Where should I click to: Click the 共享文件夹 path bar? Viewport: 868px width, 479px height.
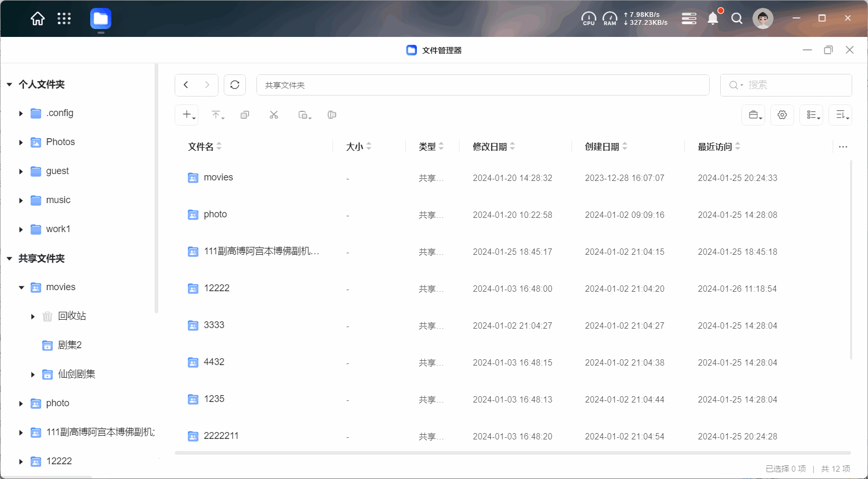(483, 85)
